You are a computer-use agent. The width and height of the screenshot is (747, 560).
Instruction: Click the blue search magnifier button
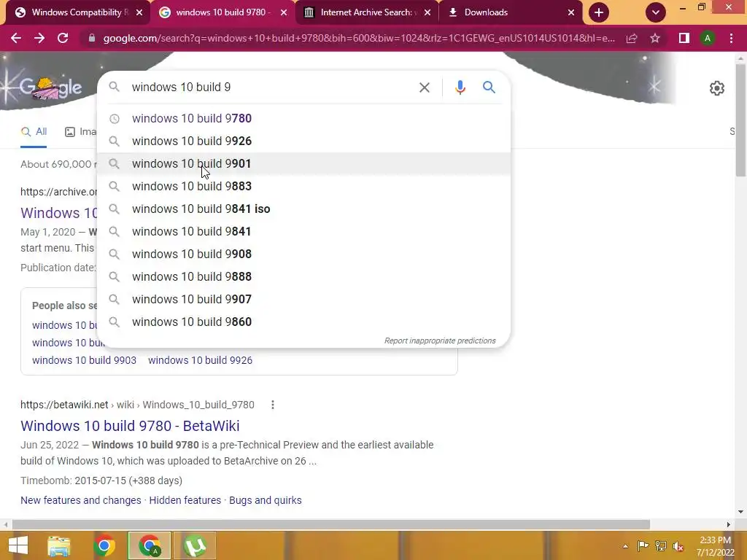coord(489,87)
